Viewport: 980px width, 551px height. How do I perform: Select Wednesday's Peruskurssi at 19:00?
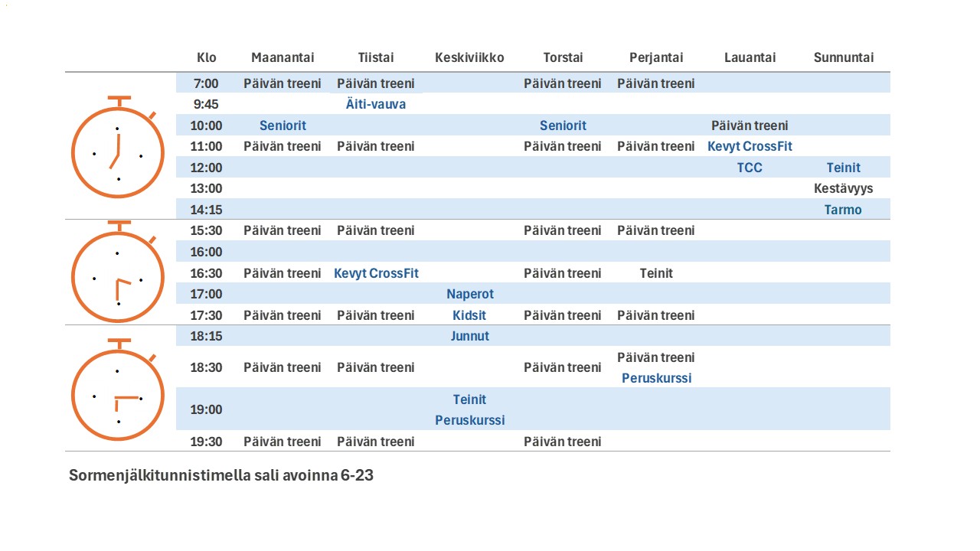coord(470,420)
